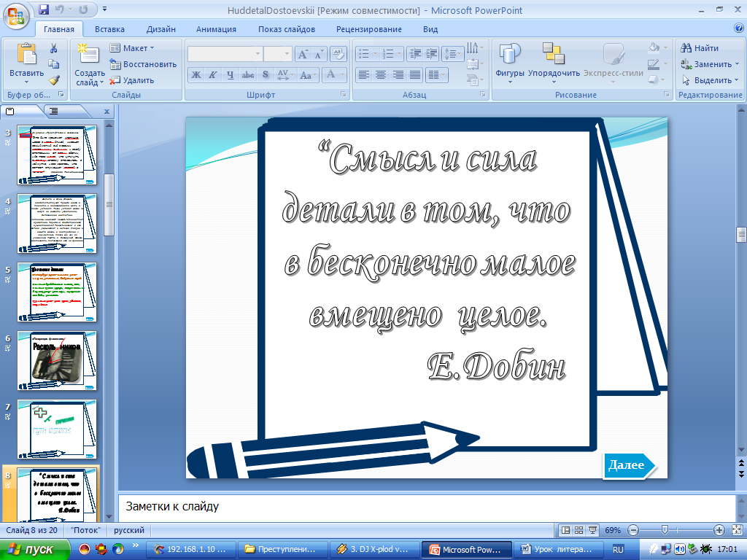The height and width of the screenshot is (560, 747).
Task: Click the increase font size icon
Action: point(303,54)
